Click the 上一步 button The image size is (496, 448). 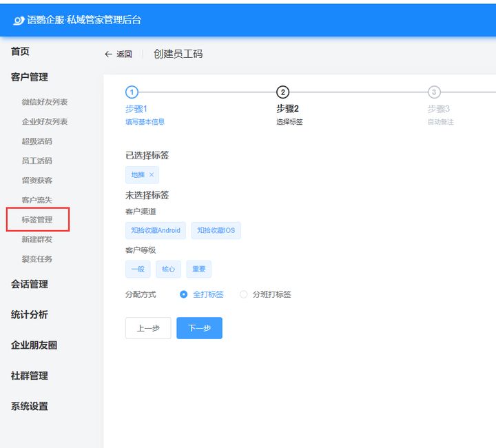[x=148, y=328]
